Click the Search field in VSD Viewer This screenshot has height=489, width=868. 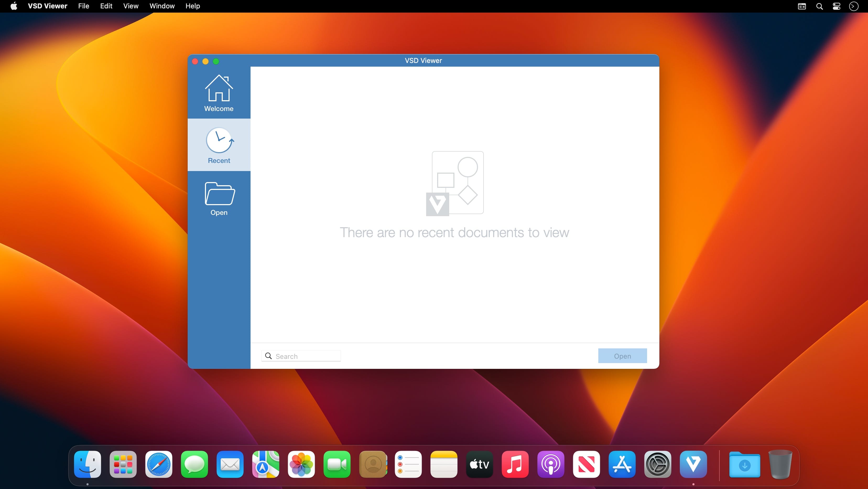301,356
